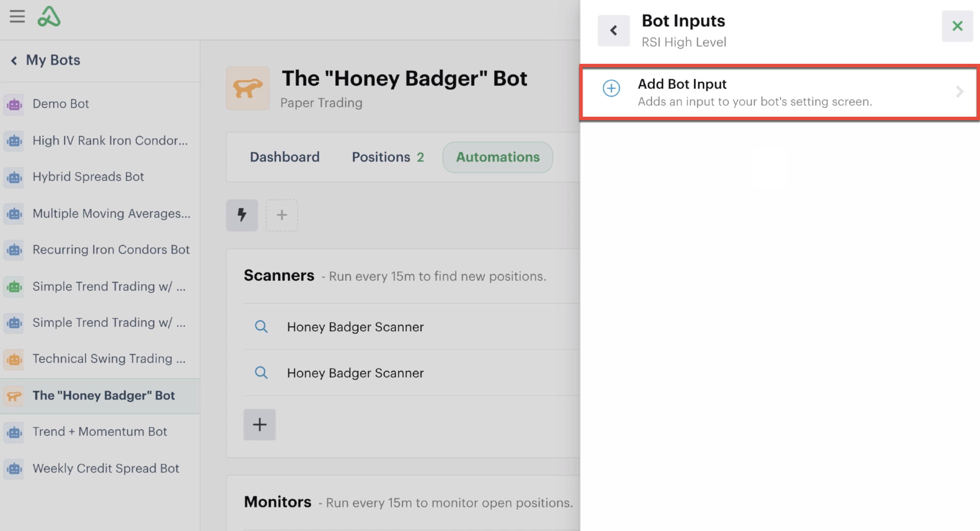Click the Trend + Momentum Bot robot icon

14,432
